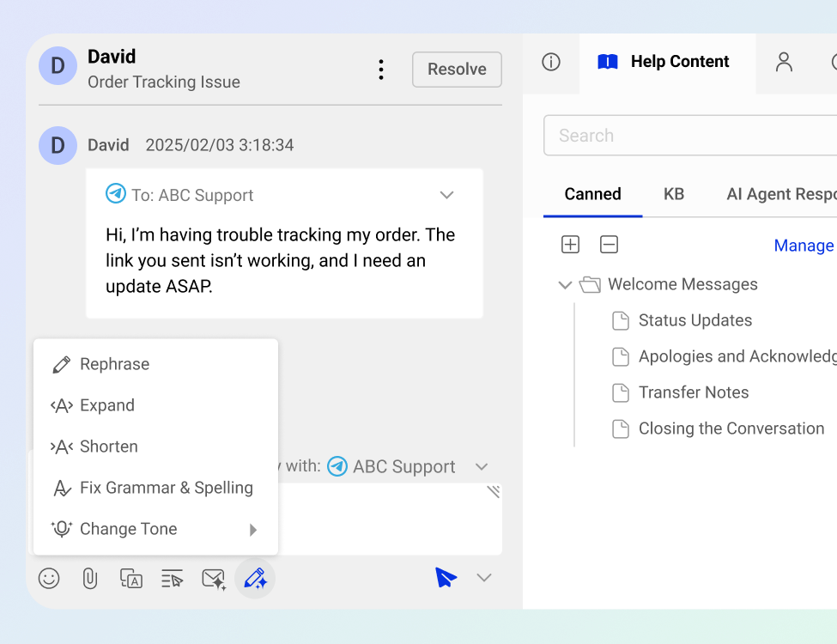This screenshot has width=837, height=644.
Task: Click the canned response insert icon
Action: pos(173,578)
